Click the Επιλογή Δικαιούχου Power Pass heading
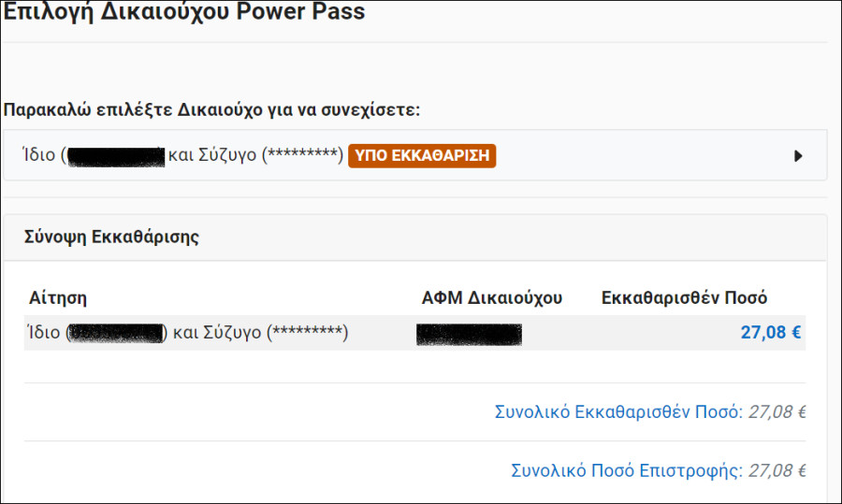 (184, 11)
